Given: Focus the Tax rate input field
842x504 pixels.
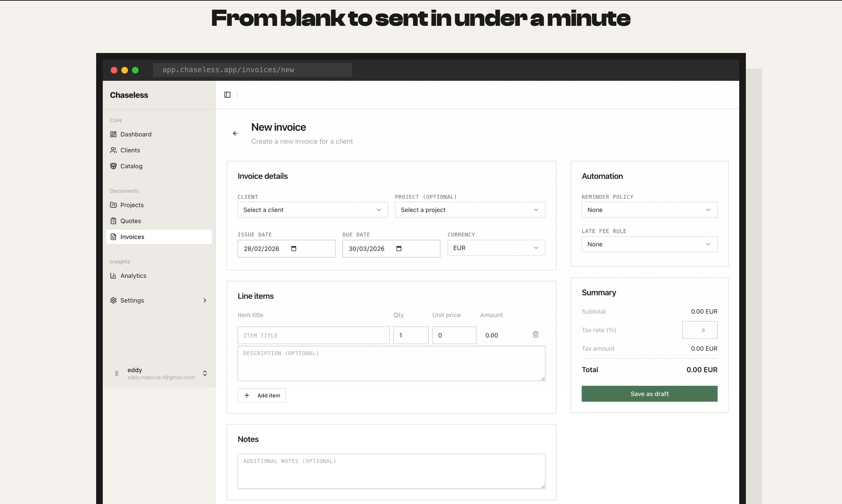Looking at the screenshot, I should point(699,330).
